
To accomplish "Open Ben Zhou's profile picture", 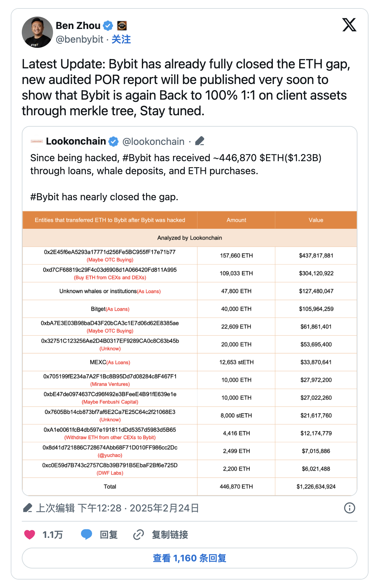I will pos(37,32).
